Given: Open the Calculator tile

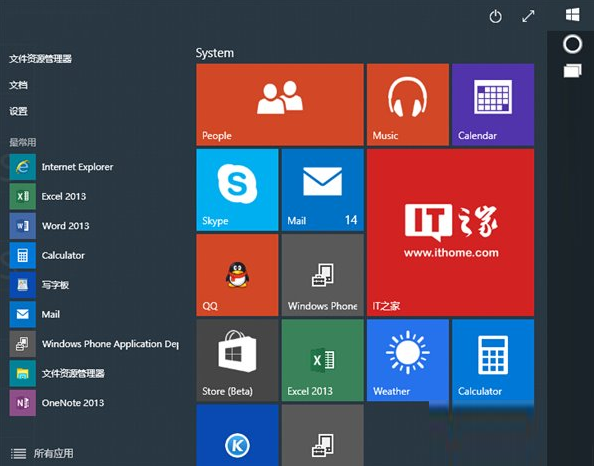Looking at the screenshot, I should coord(493,360).
